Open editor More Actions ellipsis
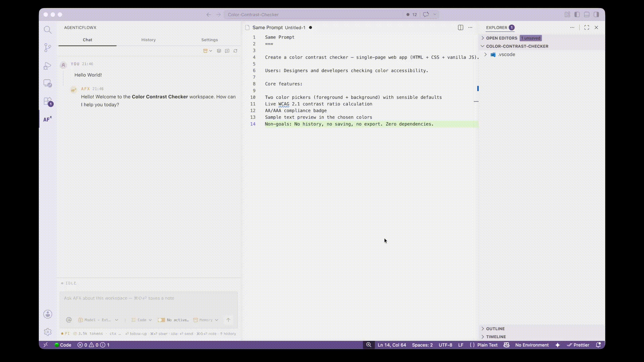The height and width of the screenshot is (362, 644). tap(470, 27)
